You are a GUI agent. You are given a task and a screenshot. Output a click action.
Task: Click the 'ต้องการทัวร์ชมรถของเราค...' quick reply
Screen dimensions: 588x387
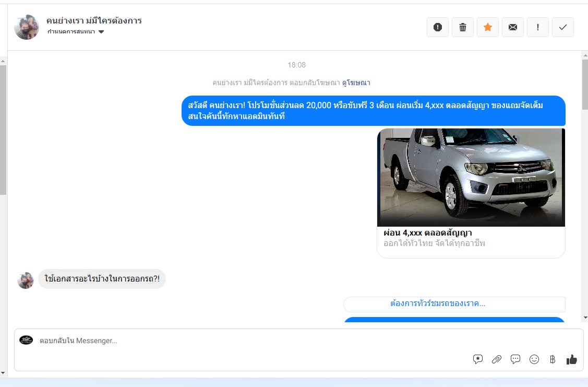[x=454, y=304]
